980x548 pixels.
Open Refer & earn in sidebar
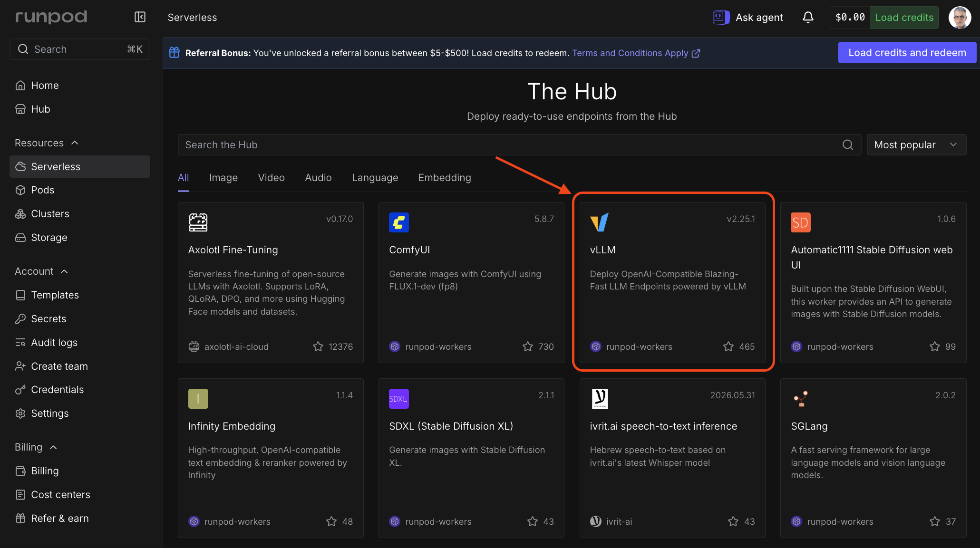click(x=80, y=519)
